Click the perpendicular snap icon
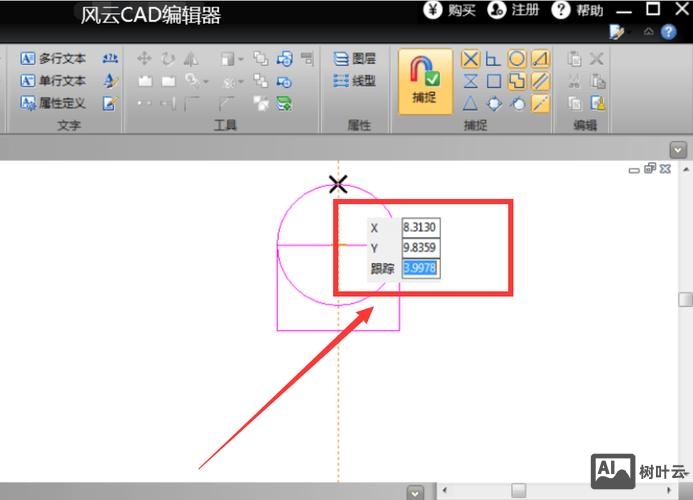The image size is (693, 500). [493, 59]
